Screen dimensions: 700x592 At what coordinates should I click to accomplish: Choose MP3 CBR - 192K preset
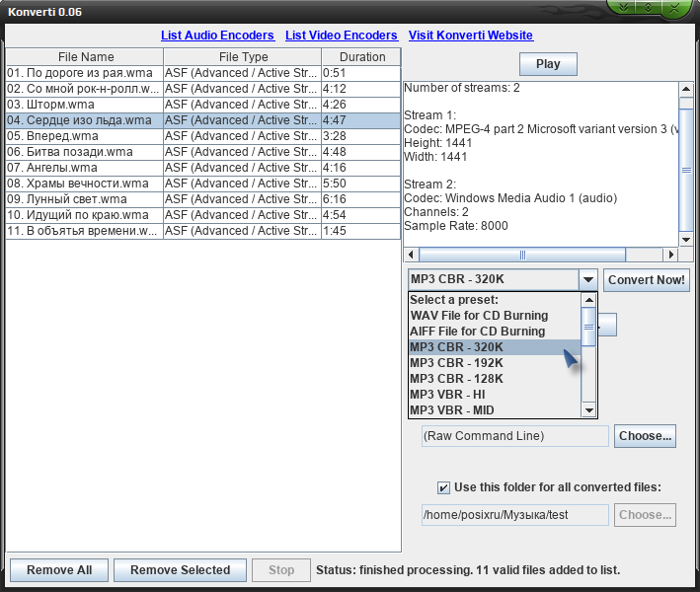click(x=495, y=363)
